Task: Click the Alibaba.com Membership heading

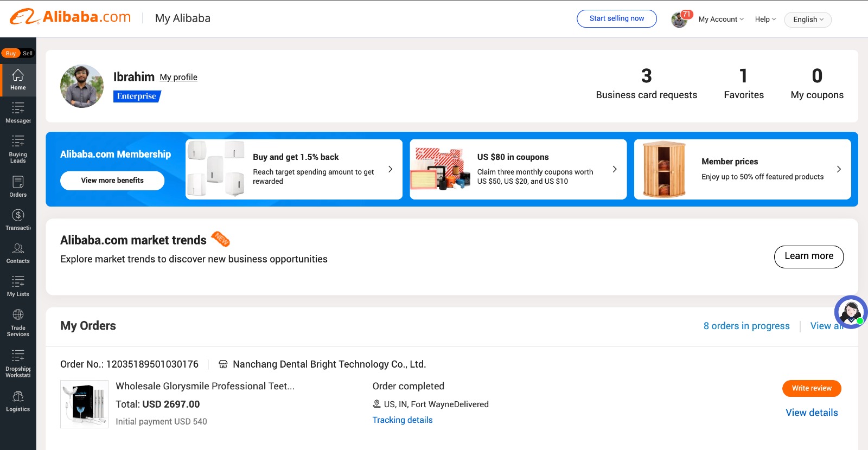Action: pos(116,155)
